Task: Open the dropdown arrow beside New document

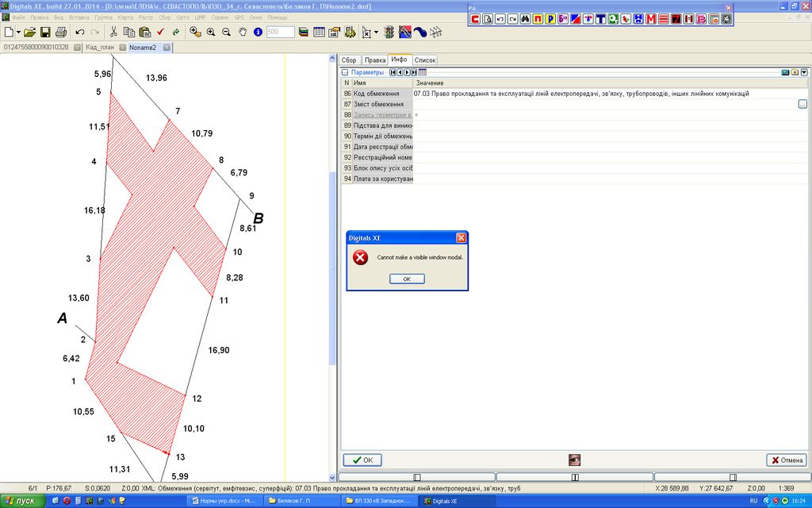Action: [x=19, y=32]
